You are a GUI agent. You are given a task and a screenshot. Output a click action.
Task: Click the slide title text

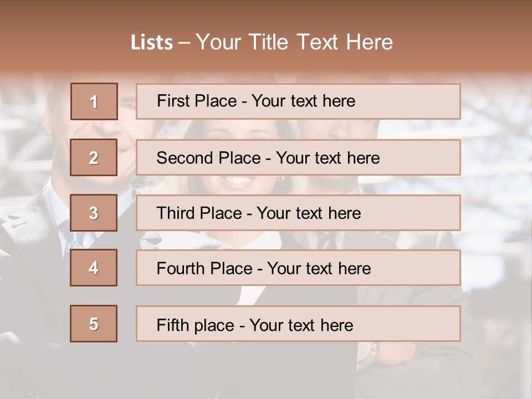pyautogui.click(x=262, y=42)
